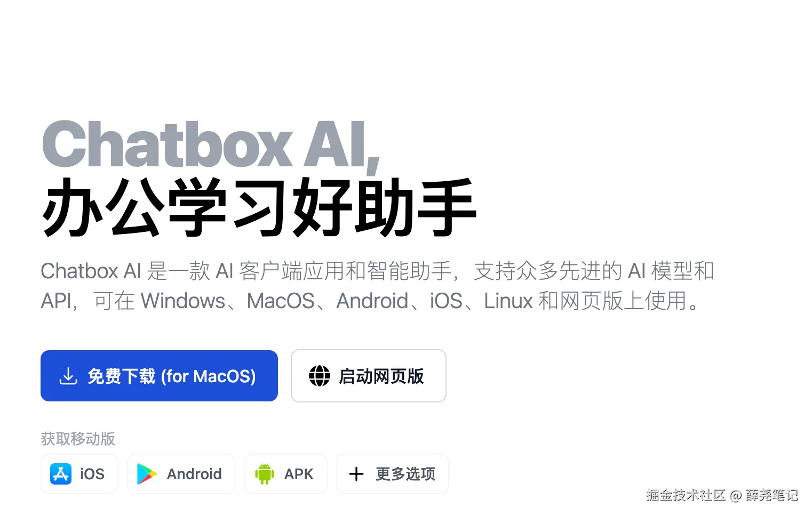Click the 薛尧笔记 author watermark
This screenshot has height=516, width=812.
click(x=772, y=495)
